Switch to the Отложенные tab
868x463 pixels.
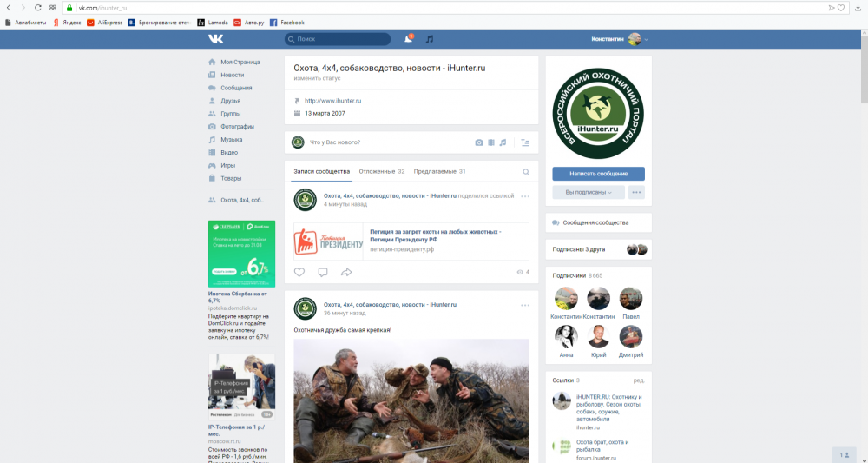(382, 172)
